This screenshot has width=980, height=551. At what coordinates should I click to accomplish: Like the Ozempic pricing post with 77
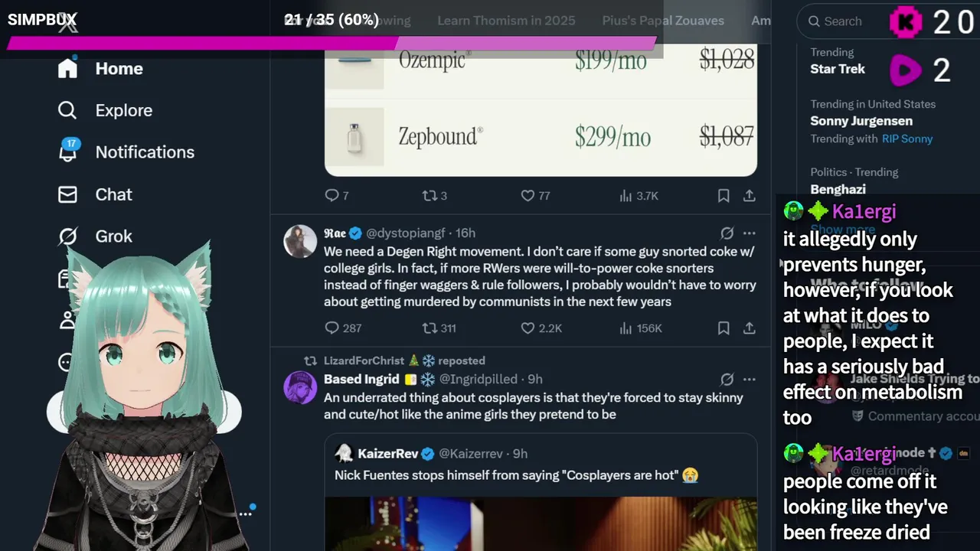point(528,196)
